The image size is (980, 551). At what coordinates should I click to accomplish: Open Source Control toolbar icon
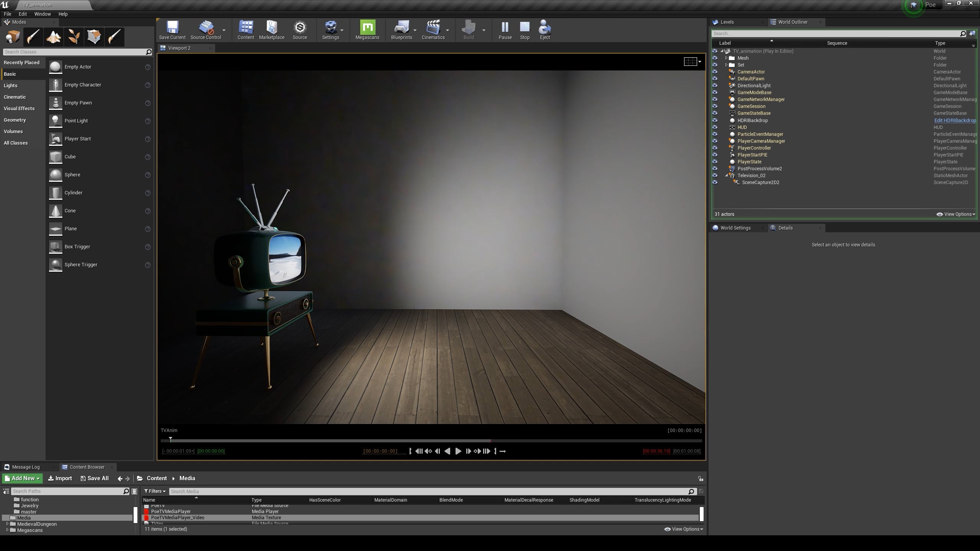tap(206, 30)
